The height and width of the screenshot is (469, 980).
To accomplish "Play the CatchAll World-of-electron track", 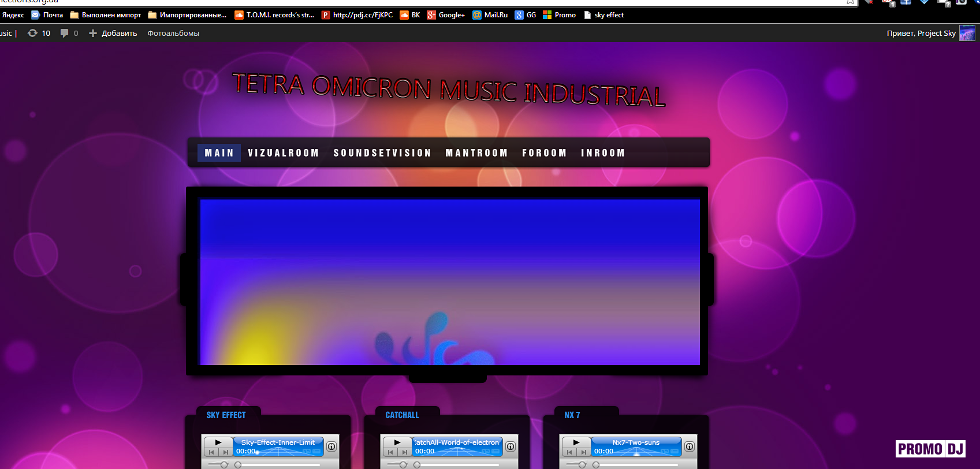I will (397, 442).
